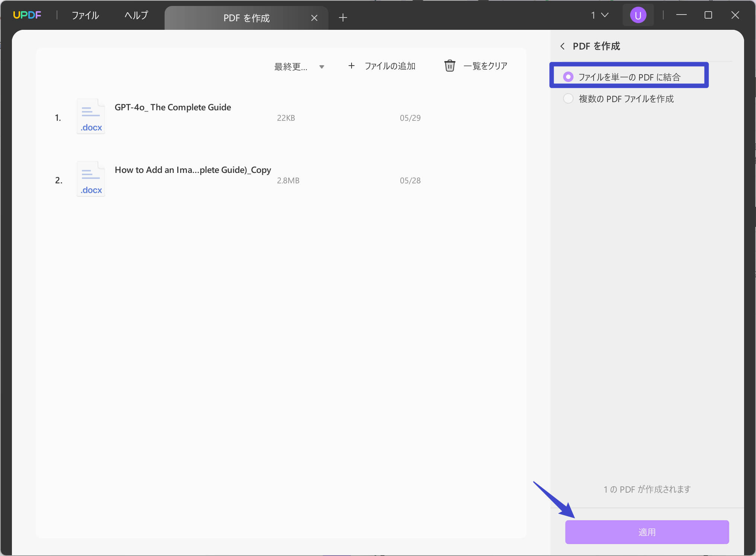The image size is (756, 556).
Task: Open the ヘルプ menu
Action: click(x=136, y=15)
